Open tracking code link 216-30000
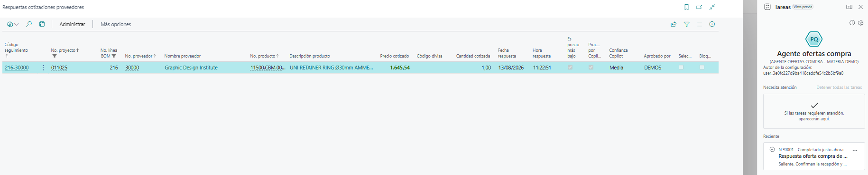This screenshot has height=175, width=868. 17,68
